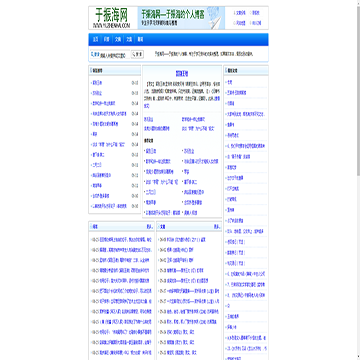
Task: Click the search button beside the search box
Action: [x=137, y=54]
